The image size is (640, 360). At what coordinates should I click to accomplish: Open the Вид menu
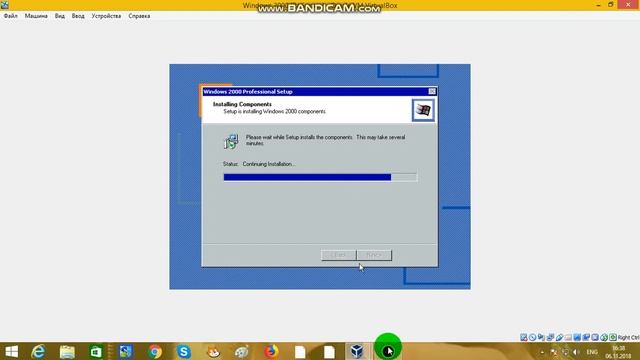pos(60,16)
